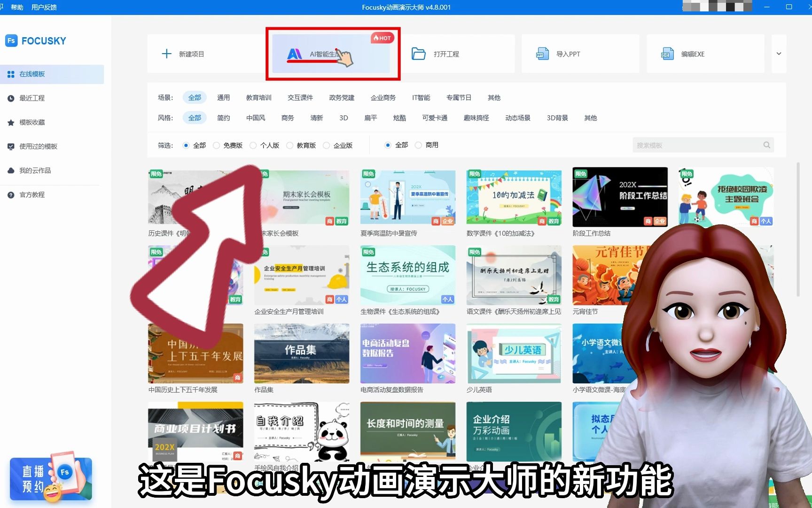
Task: Select 3D style filter
Action: (344, 118)
